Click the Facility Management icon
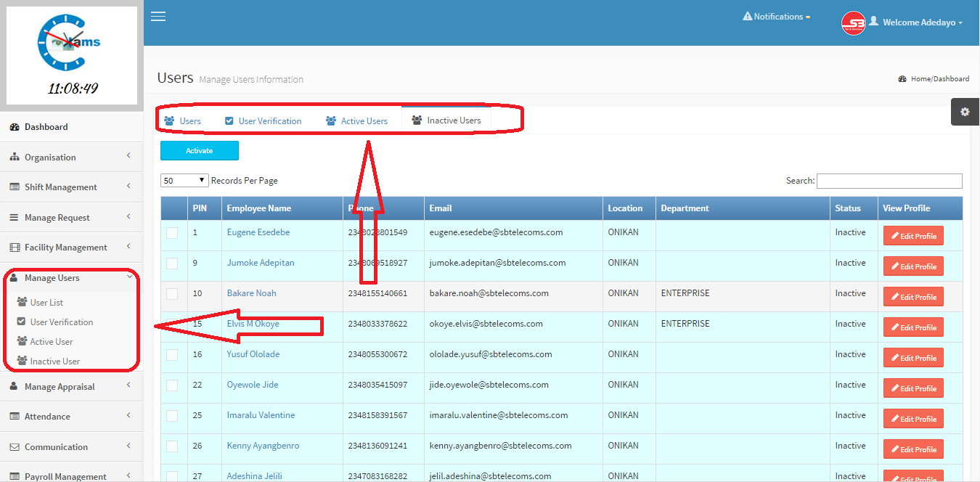Screen dimensions: 980x482 [x=15, y=248]
